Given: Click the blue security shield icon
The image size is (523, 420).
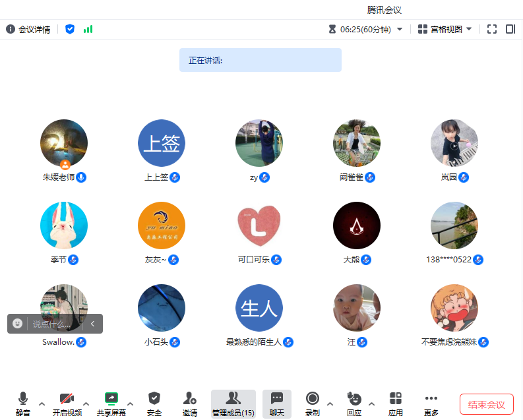Looking at the screenshot, I should (x=70, y=29).
